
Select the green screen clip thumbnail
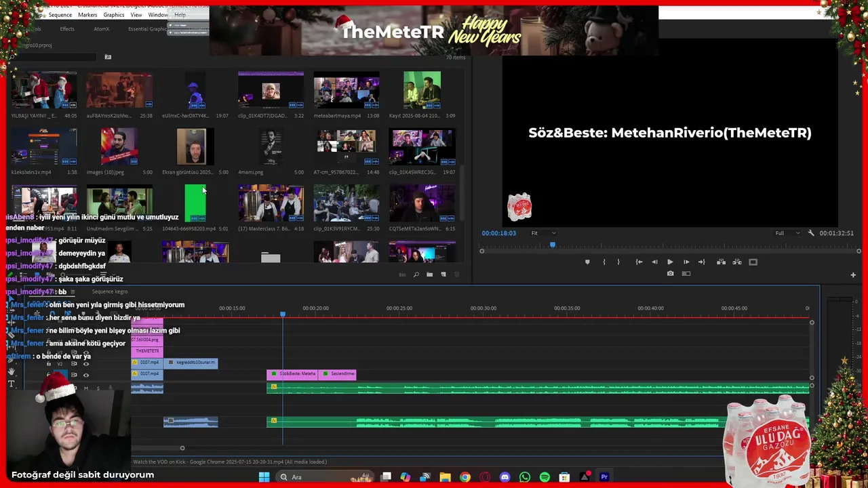click(x=195, y=203)
